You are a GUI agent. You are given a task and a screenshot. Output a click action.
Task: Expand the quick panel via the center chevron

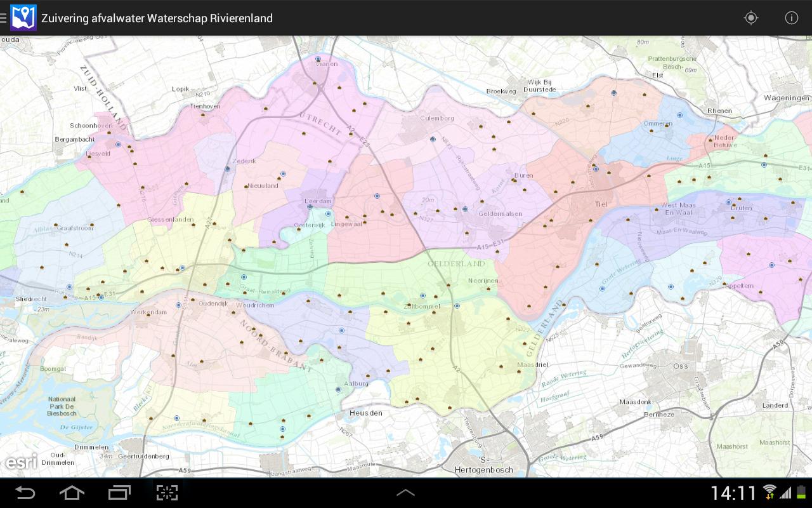406,492
